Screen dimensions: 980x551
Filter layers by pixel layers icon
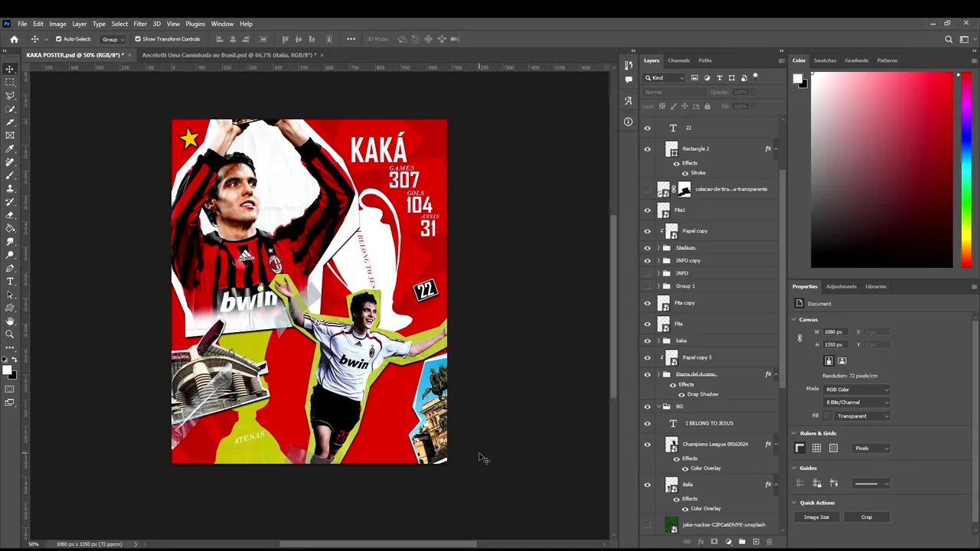(x=694, y=77)
